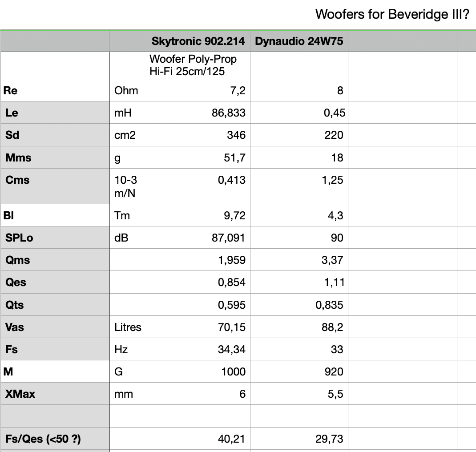Select Dynaudio Qts value 0,835
Viewport: 476px width, 452px height.
click(299, 304)
